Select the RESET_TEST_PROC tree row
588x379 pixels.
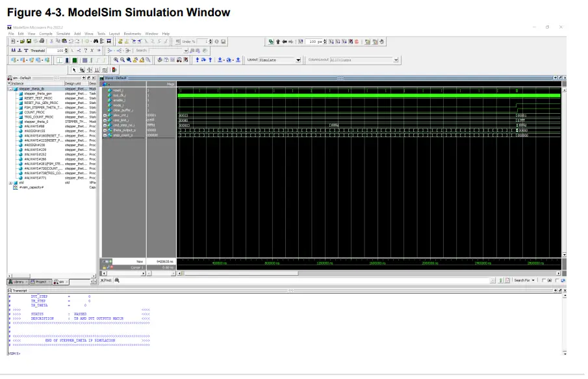pos(38,98)
